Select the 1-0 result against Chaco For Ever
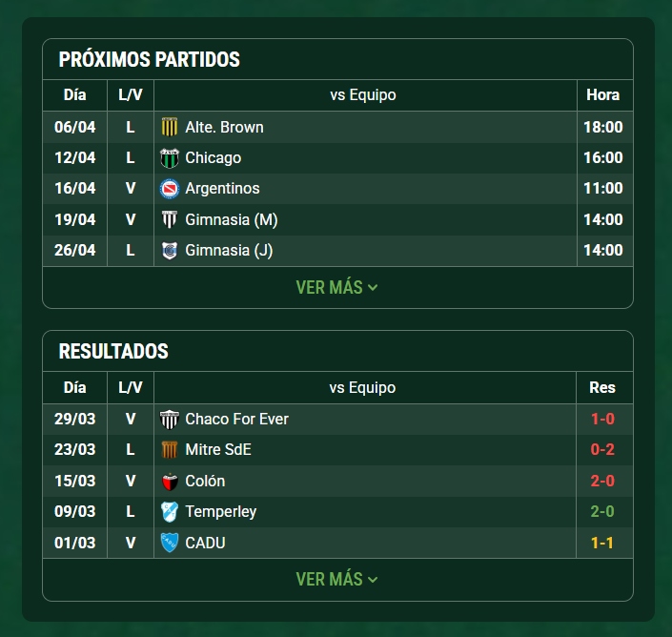This screenshot has height=637, width=672. click(602, 419)
